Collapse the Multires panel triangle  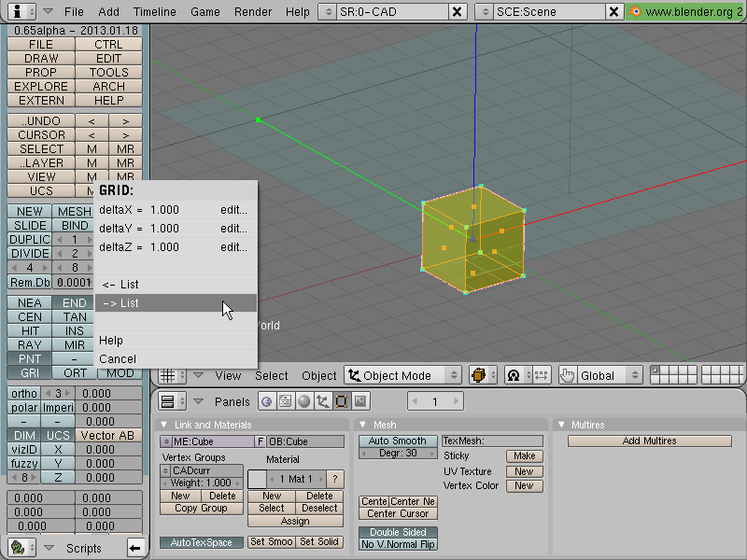tap(561, 425)
